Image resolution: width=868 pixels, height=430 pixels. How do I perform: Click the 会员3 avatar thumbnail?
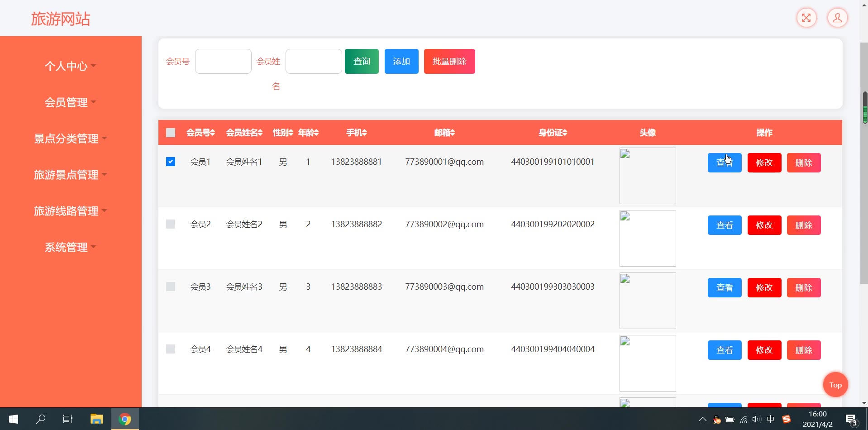coord(648,301)
